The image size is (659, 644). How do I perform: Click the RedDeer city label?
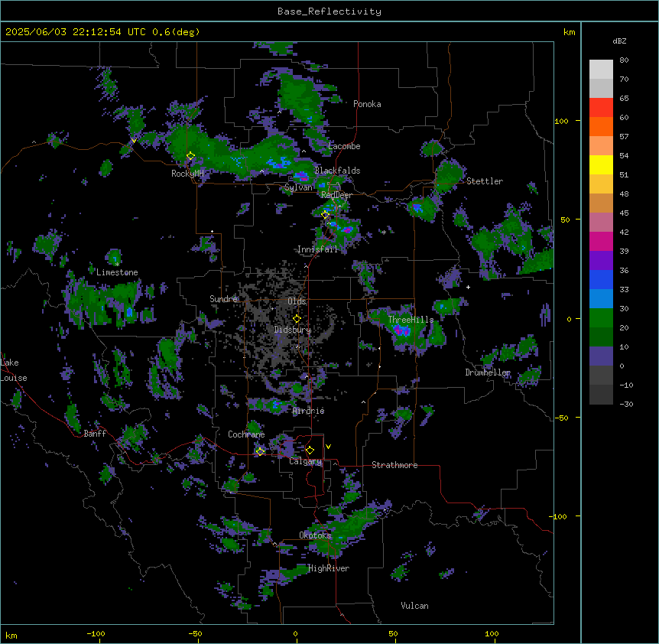point(336,195)
